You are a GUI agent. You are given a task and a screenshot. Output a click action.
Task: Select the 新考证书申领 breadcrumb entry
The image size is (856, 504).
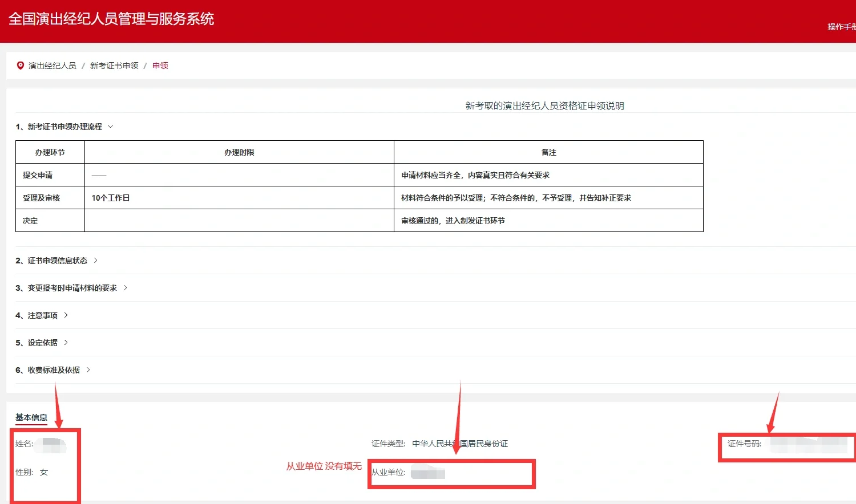point(114,65)
